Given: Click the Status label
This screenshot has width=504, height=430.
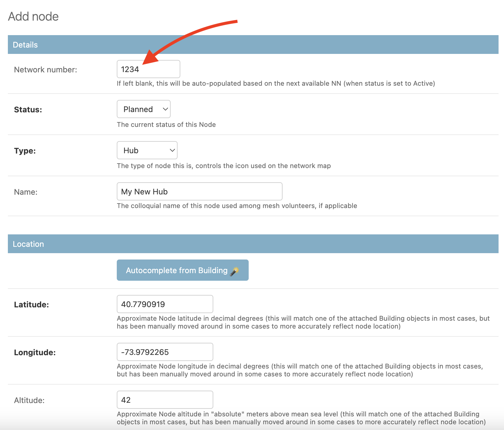Looking at the screenshot, I should tap(28, 110).
